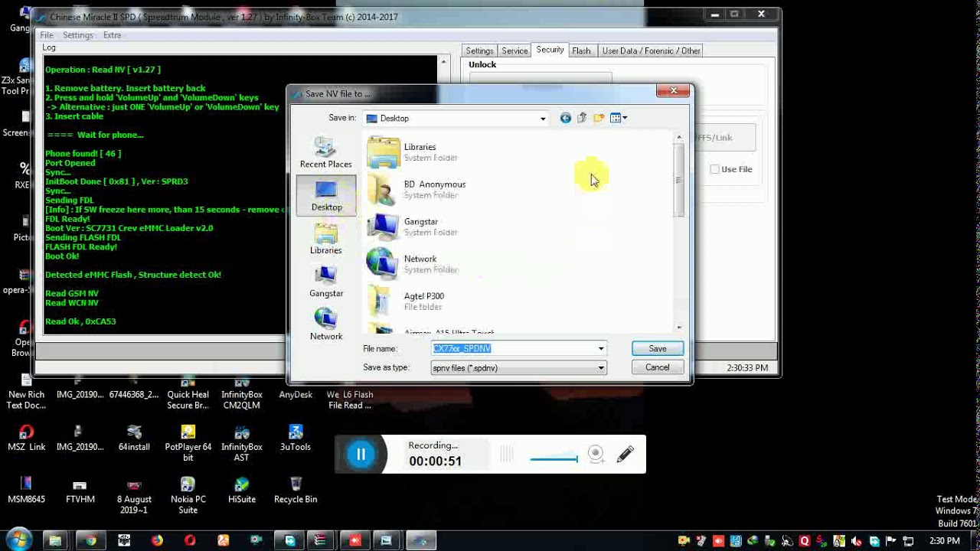Image resolution: width=980 pixels, height=551 pixels.
Task: Open the View Menu icon in dialog
Action: [x=619, y=118]
